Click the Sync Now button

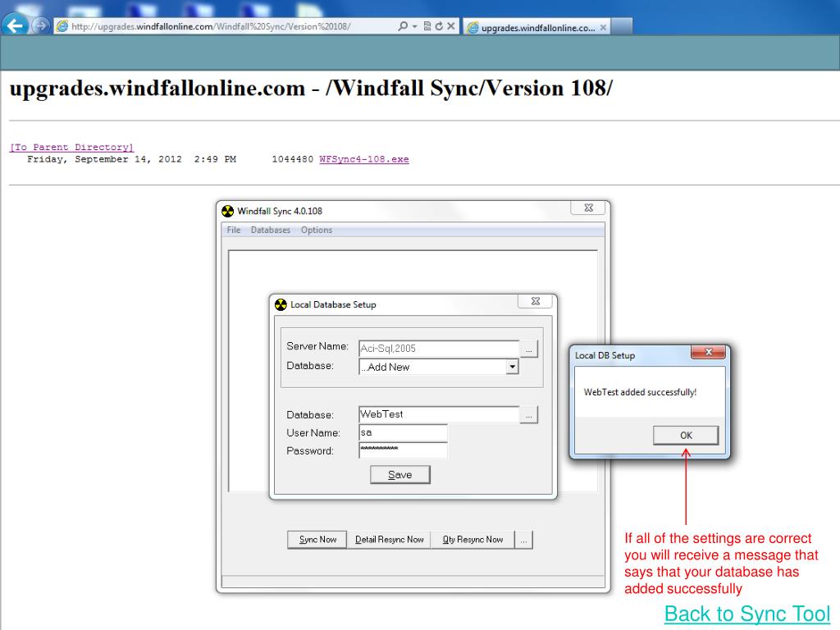tap(317, 540)
